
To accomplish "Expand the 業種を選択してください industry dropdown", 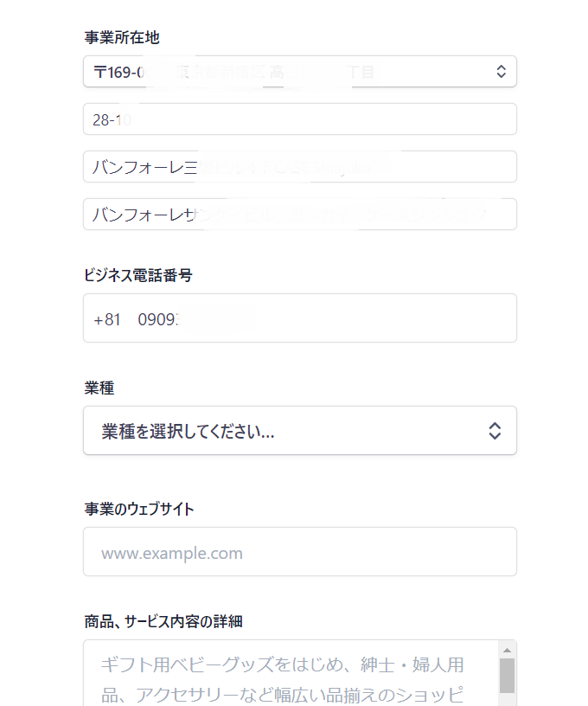I will (x=285, y=431).
